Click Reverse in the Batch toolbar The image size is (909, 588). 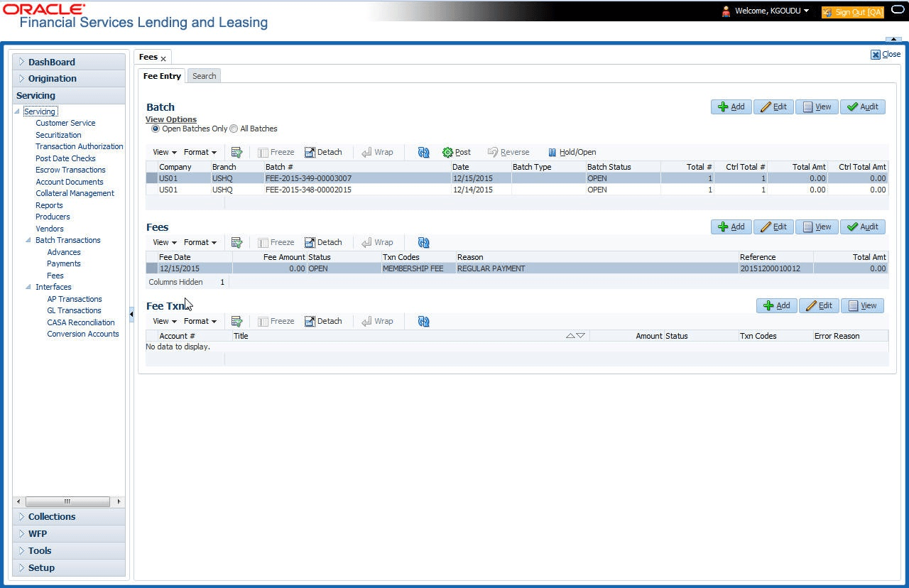click(x=508, y=152)
